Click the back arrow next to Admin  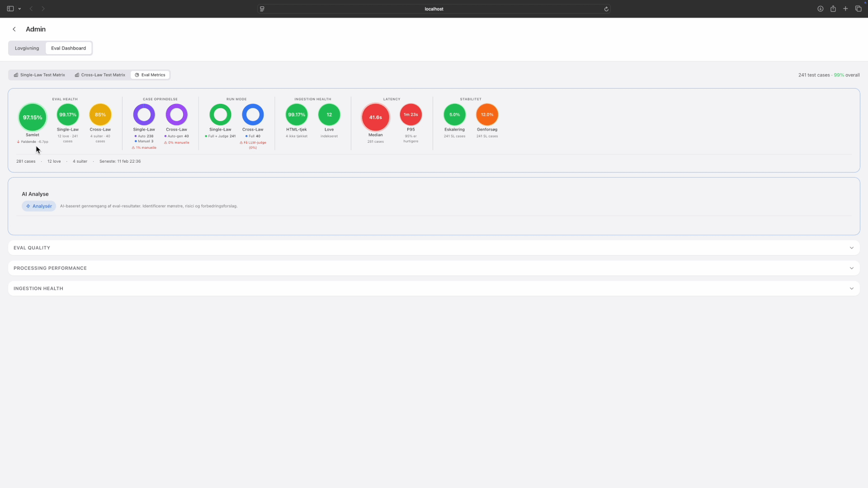(x=14, y=29)
